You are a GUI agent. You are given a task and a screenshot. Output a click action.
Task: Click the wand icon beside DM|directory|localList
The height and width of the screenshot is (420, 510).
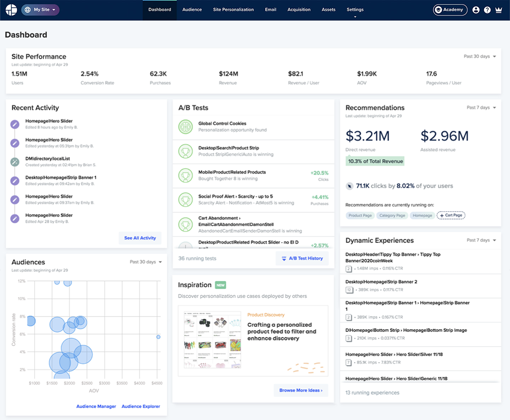coord(15,162)
